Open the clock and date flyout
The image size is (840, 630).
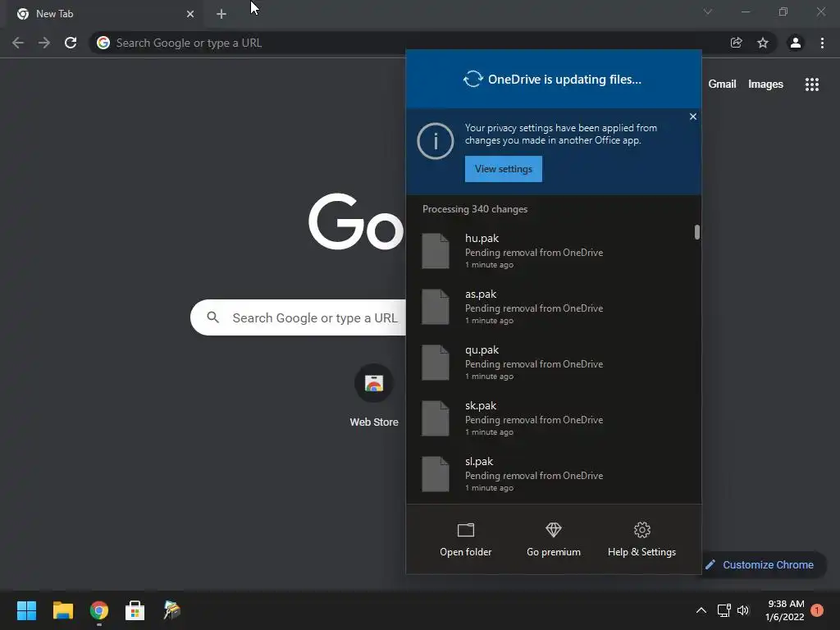[785, 610]
